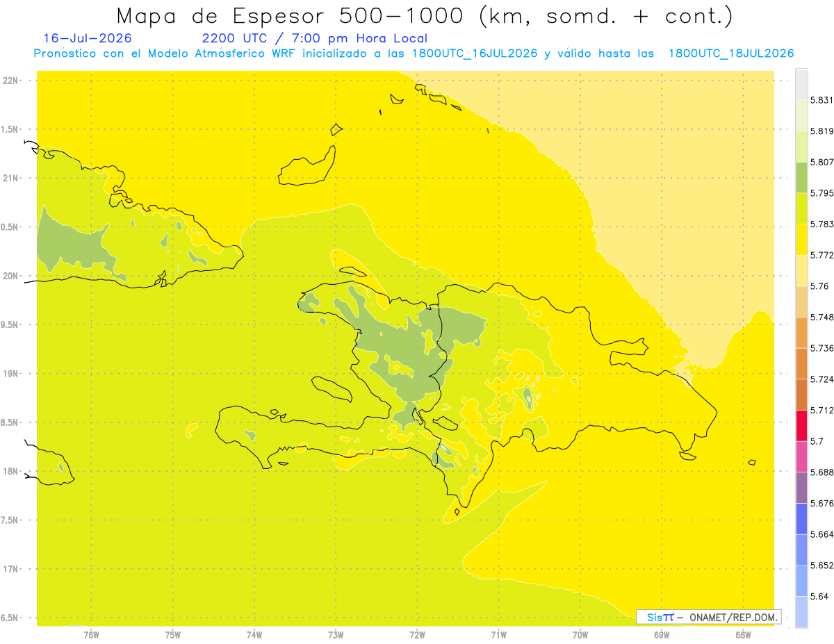This screenshot has width=834, height=644.
Task: Click the '70W' longitude label
Action: [580, 634]
